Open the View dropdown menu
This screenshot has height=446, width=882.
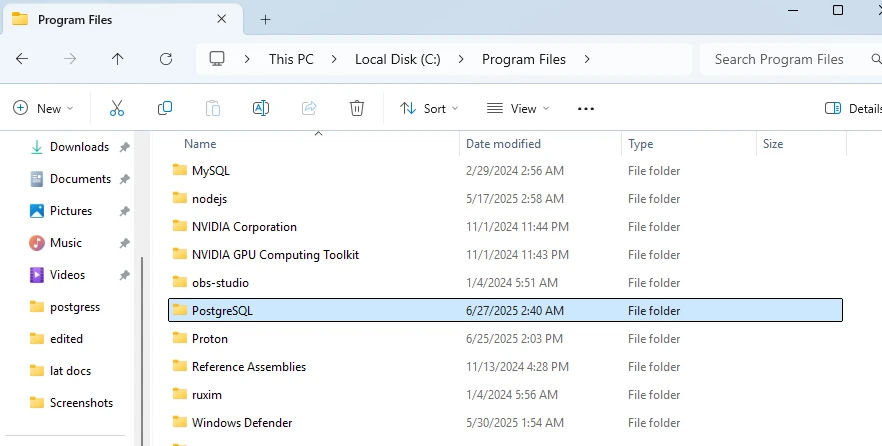[518, 109]
